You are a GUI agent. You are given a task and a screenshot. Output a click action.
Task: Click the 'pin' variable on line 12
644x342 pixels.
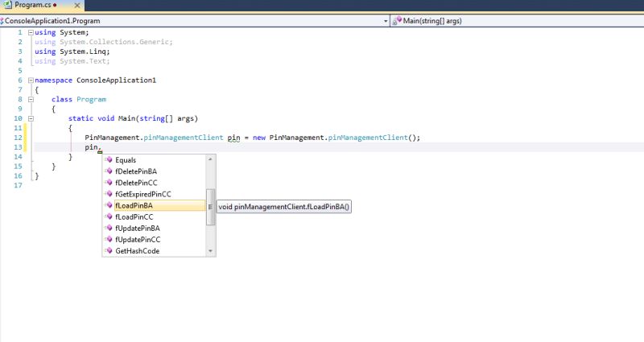tap(233, 138)
